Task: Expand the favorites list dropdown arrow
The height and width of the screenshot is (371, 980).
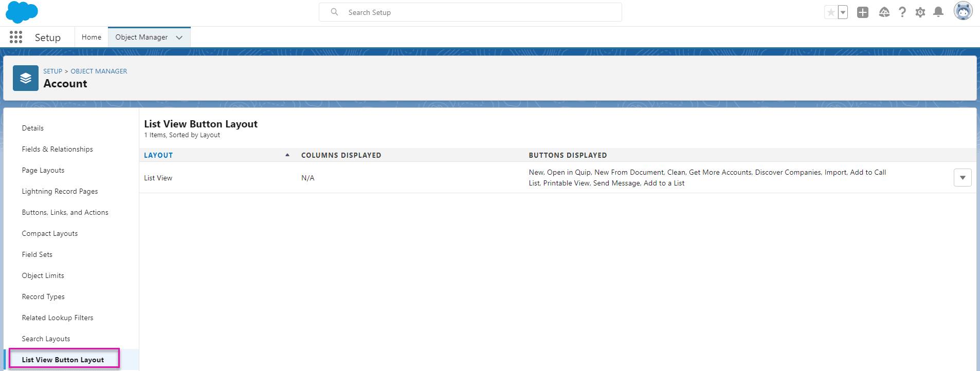Action: 843,12
